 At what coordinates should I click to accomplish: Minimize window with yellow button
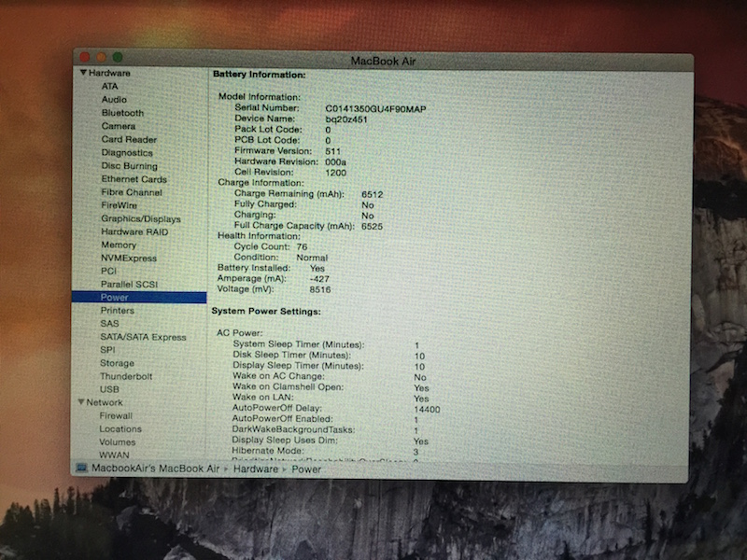pyautogui.click(x=101, y=57)
